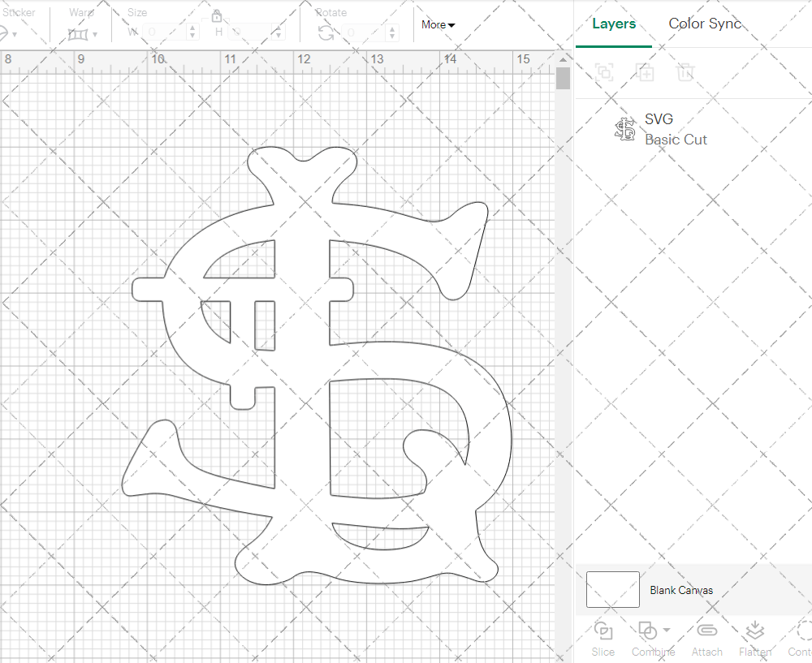Click the canvas vertical scrollbar up arrow
Screen dimensions: 812x663
563,59
